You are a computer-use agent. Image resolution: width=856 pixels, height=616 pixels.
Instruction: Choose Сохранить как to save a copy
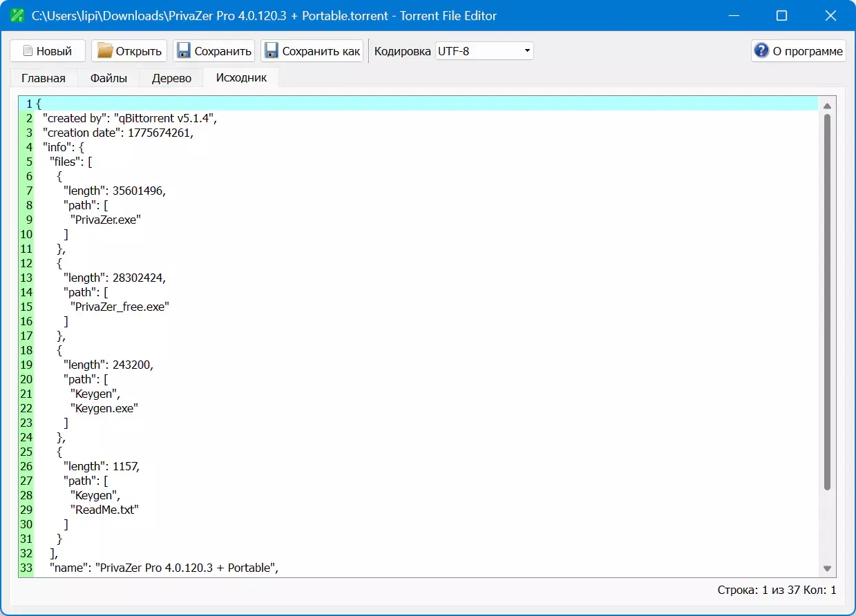pyautogui.click(x=312, y=50)
